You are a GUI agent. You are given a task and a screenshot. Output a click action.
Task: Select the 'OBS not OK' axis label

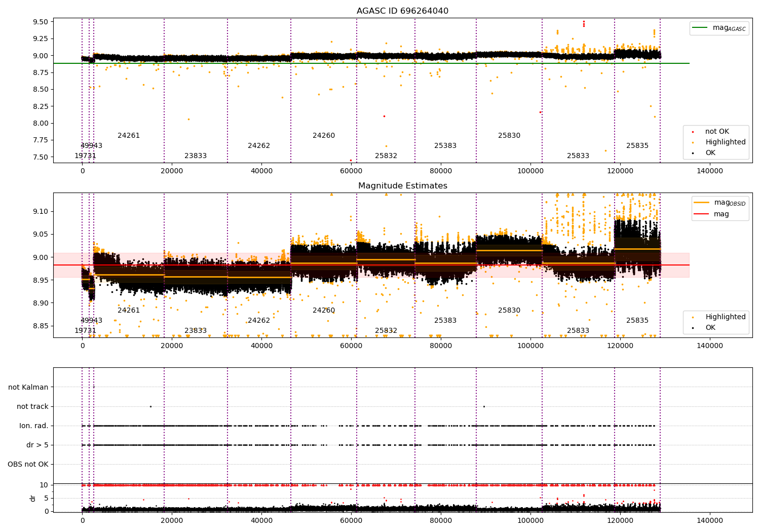point(28,464)
